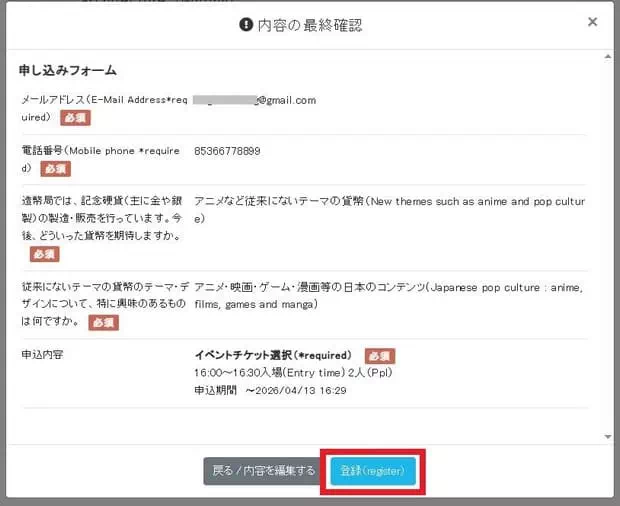Click the 申込内容 row label

(x=43, y=355)
